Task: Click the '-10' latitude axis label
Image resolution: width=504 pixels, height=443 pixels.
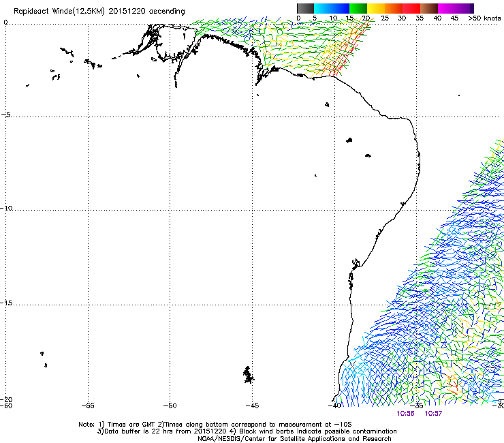Action: pyautogui.click(x=6, y=208)
